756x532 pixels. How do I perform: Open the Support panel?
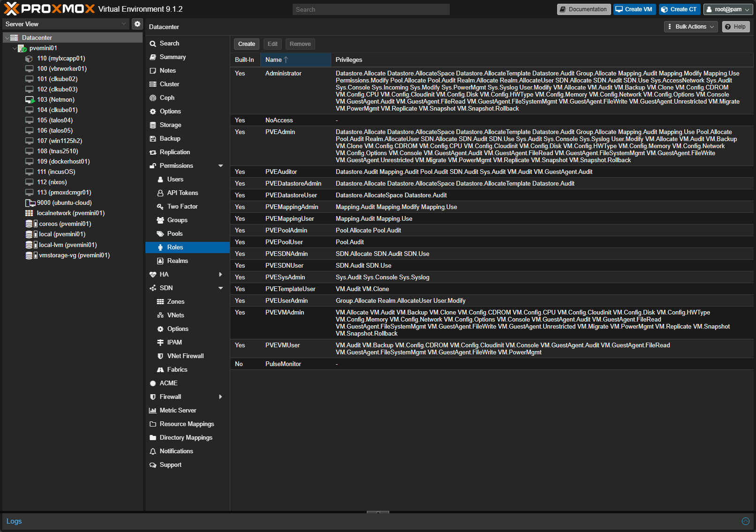pos(170,465)
